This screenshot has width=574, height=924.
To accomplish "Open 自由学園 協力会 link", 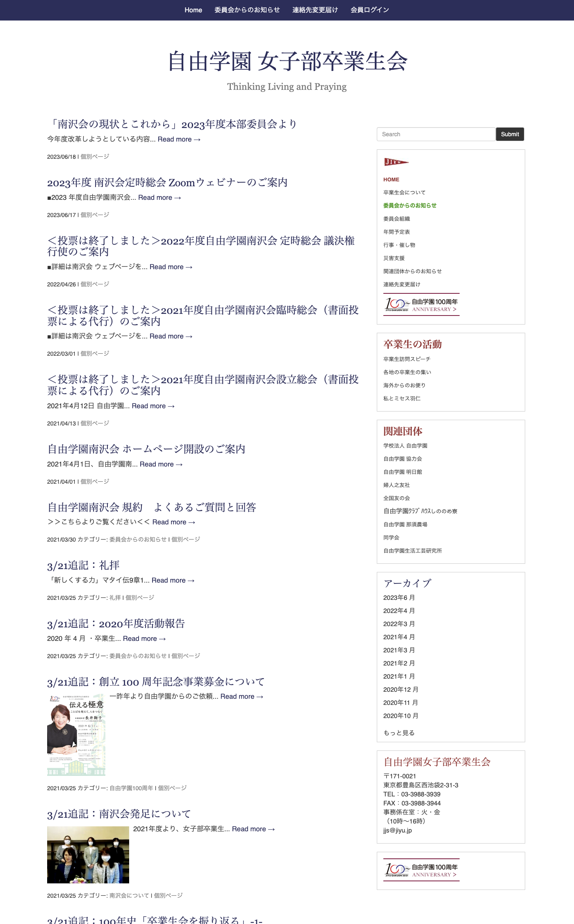I will (x=403, y=459).
